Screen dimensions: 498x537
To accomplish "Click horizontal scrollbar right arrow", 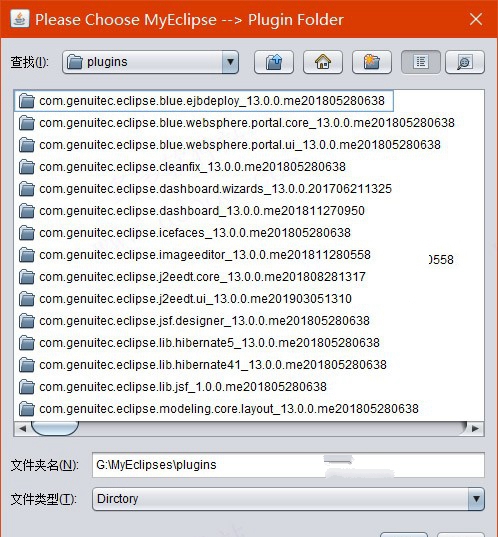I will (x=475, y=428).
